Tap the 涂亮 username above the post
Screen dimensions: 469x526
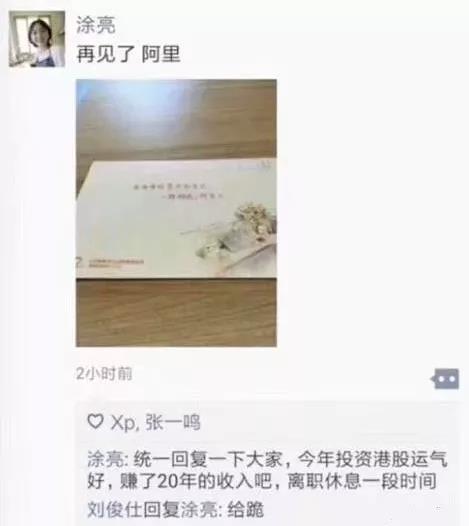click(x=96, y=25)
